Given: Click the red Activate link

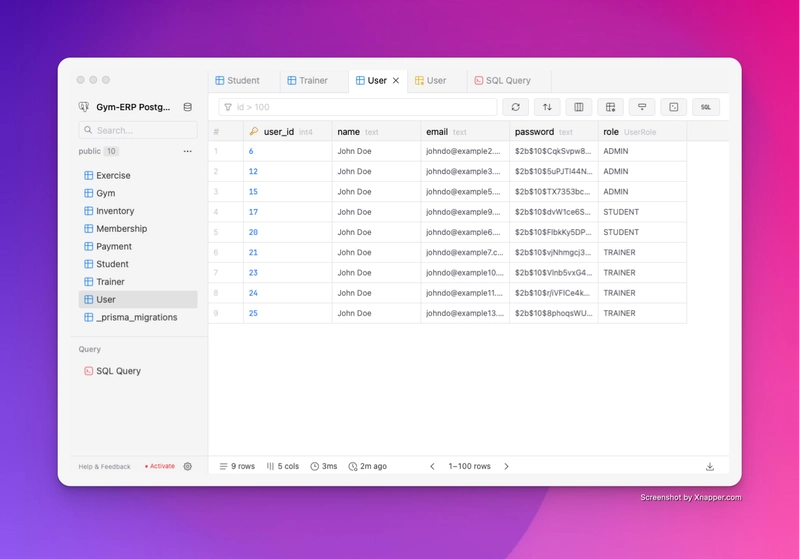Looking at the screenshot, I should click(x=160, y=466).
